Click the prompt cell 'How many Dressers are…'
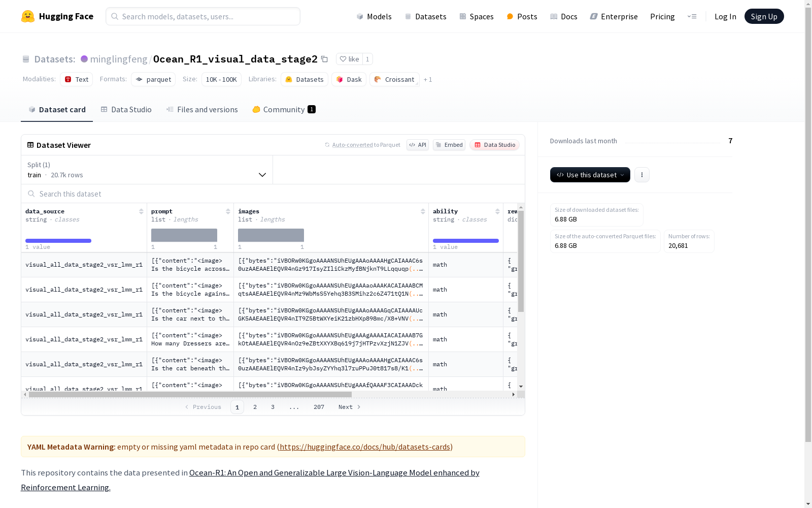The image size is (812, 508). coord(190,339)
